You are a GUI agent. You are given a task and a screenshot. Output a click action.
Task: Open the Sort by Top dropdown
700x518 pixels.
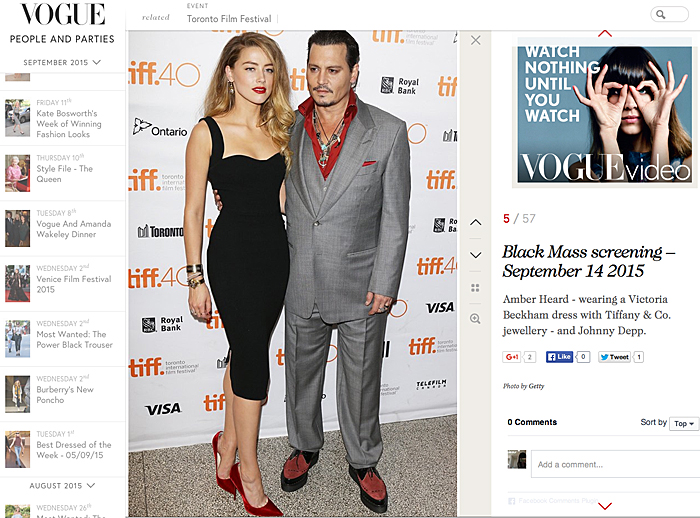tap(684, 423)
